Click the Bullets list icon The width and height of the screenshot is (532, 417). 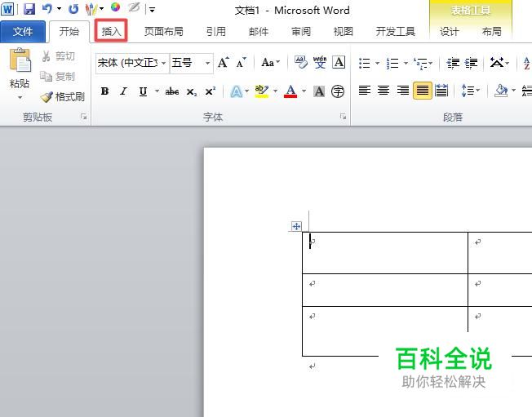coord(365,63)
